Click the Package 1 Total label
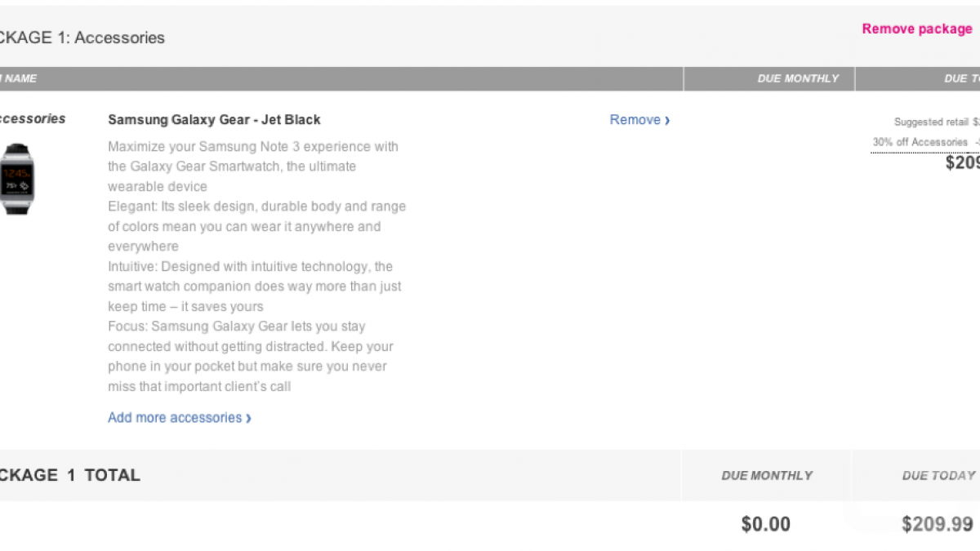 pyautogui.click(x=70, y=475)
